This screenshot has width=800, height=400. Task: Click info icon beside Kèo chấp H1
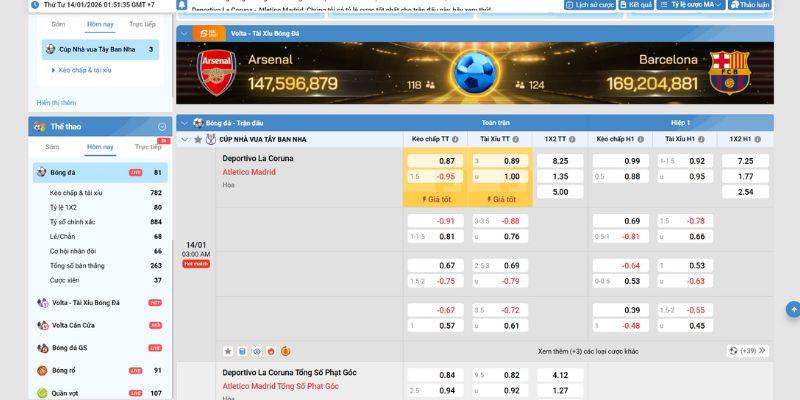click(x=640, y=139)
